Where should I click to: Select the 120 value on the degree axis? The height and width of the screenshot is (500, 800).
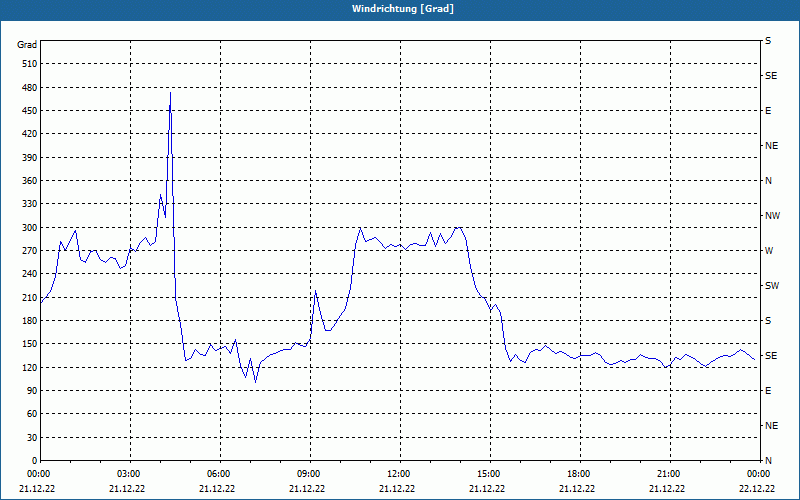pyautogui.click(x=30, y=367)
